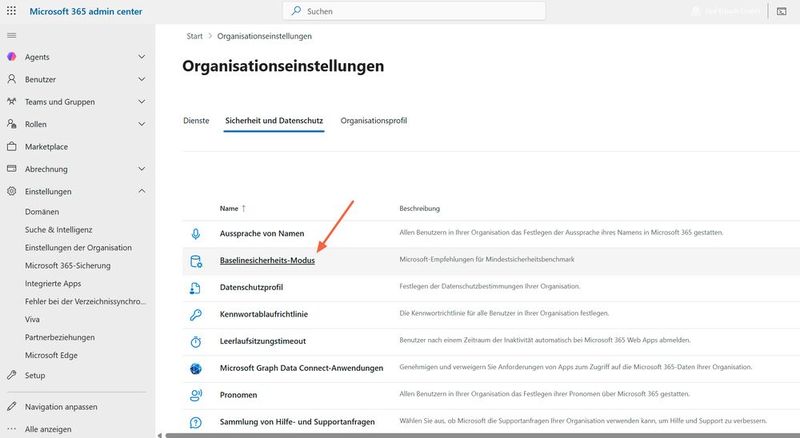The width and height of the screenshot is (800, 438).
Task: Click the Start breadcrumb link
Action: click(x=194, y=36)
